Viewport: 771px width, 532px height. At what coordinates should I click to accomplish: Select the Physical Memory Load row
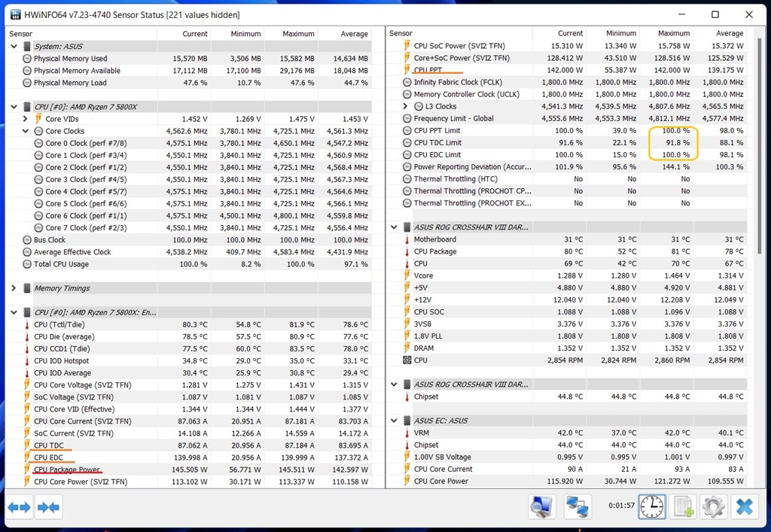pyautogui.click(x=189, y=83)
